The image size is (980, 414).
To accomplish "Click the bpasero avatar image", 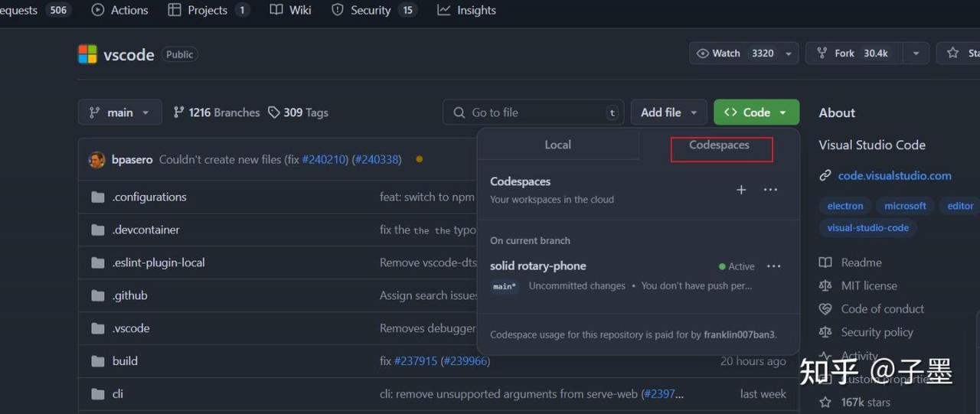I will 96,160.
